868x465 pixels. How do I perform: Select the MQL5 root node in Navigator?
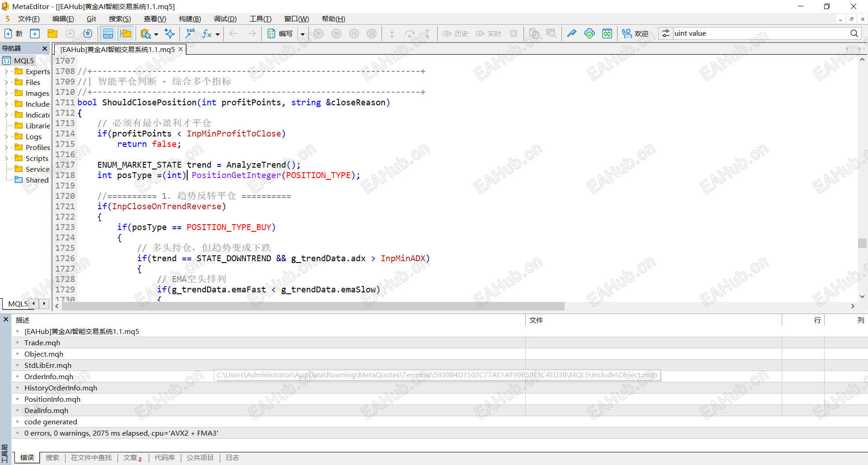click(x=19, y=61)
